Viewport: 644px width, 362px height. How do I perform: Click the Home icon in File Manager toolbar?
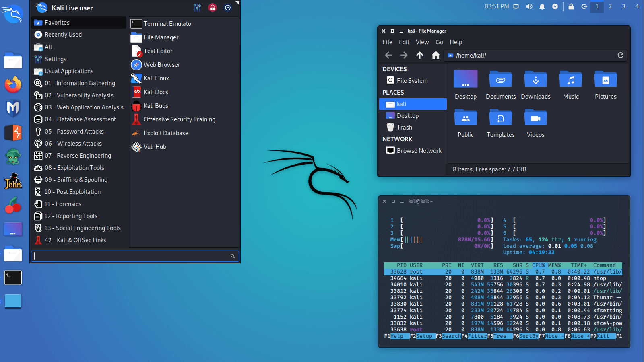[x=436, y=55]
